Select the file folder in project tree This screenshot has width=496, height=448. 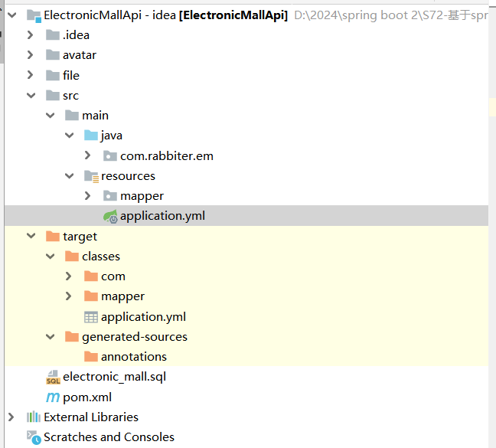click(x=70, y=75)
